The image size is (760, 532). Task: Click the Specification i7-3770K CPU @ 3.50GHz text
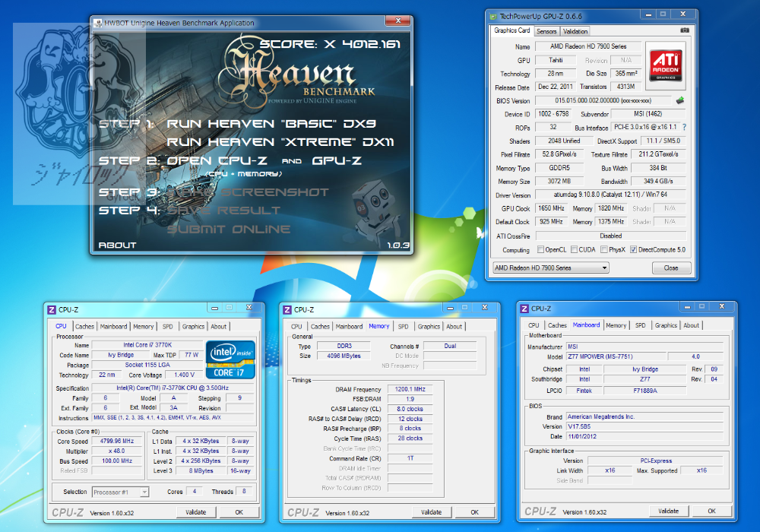(x=173, y=388)
